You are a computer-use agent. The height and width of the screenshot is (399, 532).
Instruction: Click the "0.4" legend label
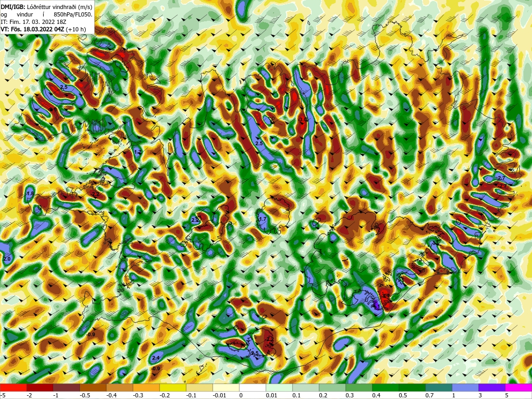tap(376, 395)
